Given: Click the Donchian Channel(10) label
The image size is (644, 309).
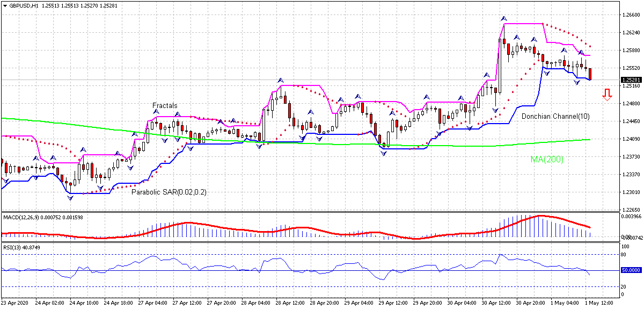Looking at the screenshot, I should 550,116.
